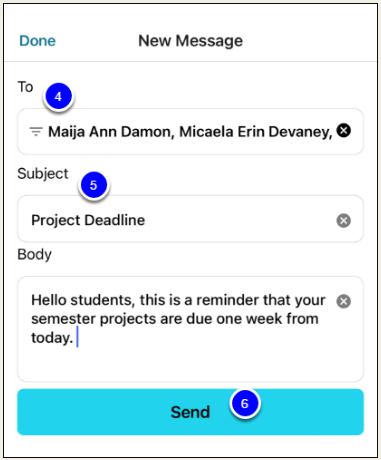Open the recipient filter icon in the To field

tap(36, 132)
